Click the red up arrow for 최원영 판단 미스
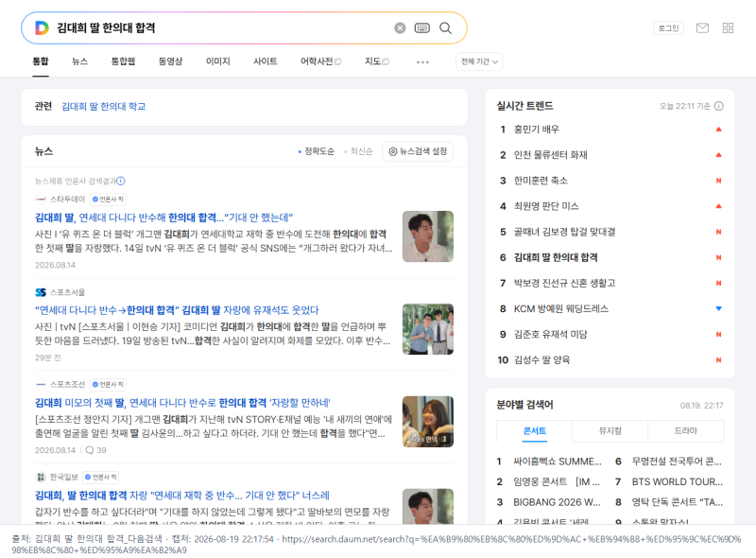Viewport: 756px width, 558px height. (718, 206)
